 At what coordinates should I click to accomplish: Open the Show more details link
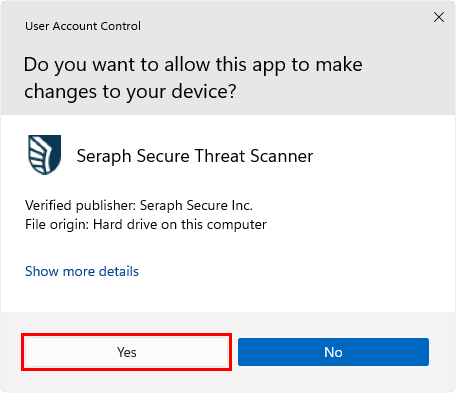click(x=82, y=271)
